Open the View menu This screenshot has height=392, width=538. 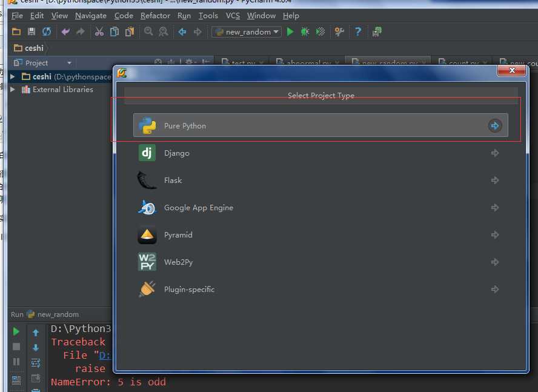tap(59, 16)
